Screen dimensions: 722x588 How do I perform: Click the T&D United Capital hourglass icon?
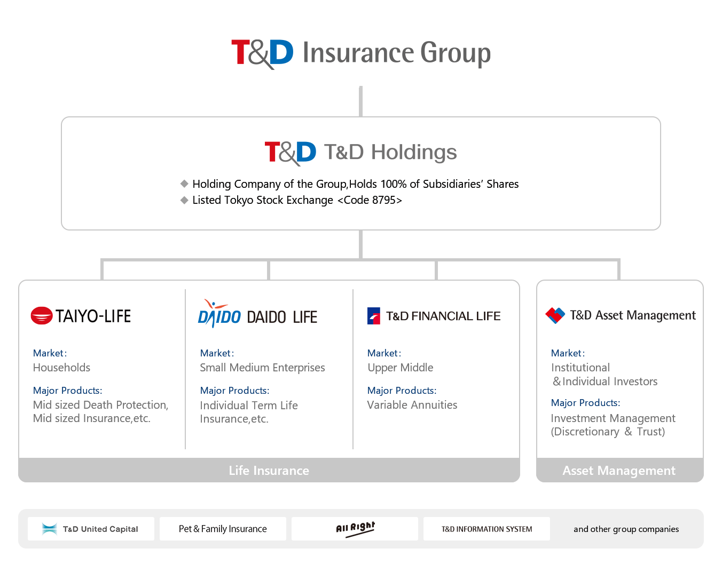click(50, 529)
